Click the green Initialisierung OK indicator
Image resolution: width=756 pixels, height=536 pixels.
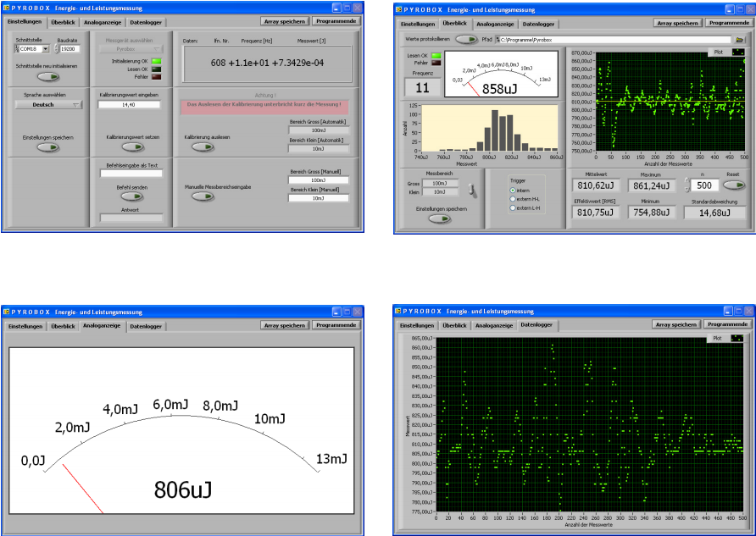(x=156, y=61)
